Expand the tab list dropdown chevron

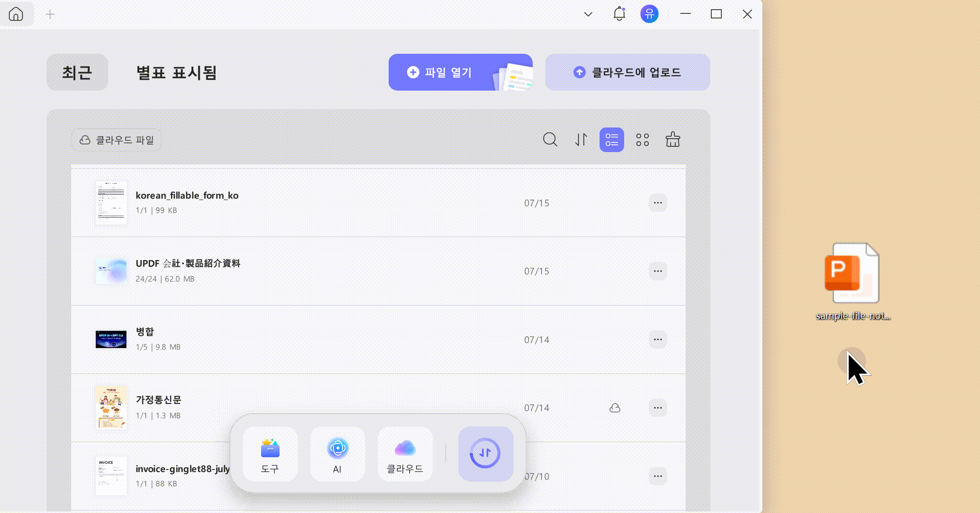click(588, 14)
